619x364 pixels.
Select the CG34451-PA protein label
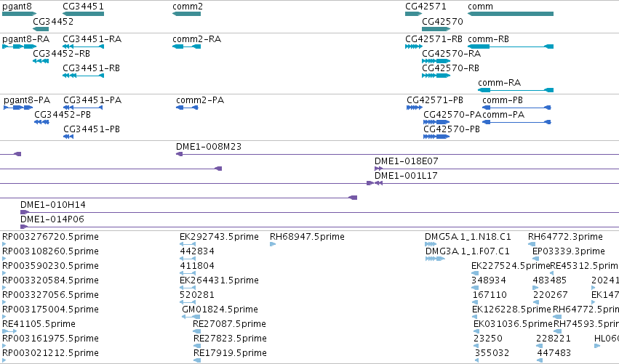[x=92, y=100]
